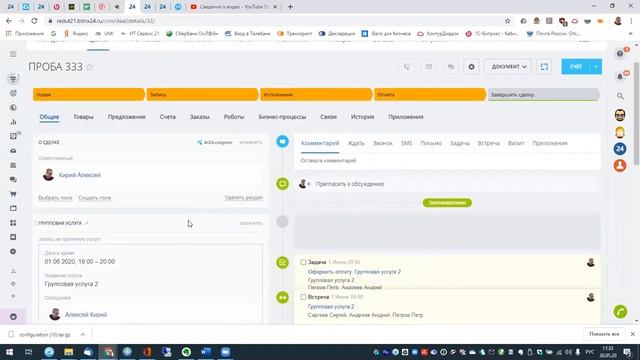Expand the ДОКУМЕНТ dropdown
This screenshot has height=360, width=640.
coord(508,67)
